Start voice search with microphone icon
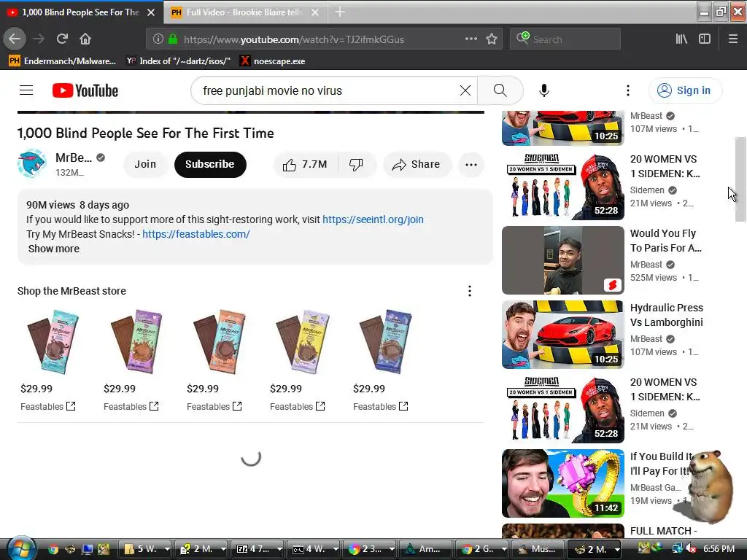The width and height of the screenshot is (747, 560). click(543, 90)
